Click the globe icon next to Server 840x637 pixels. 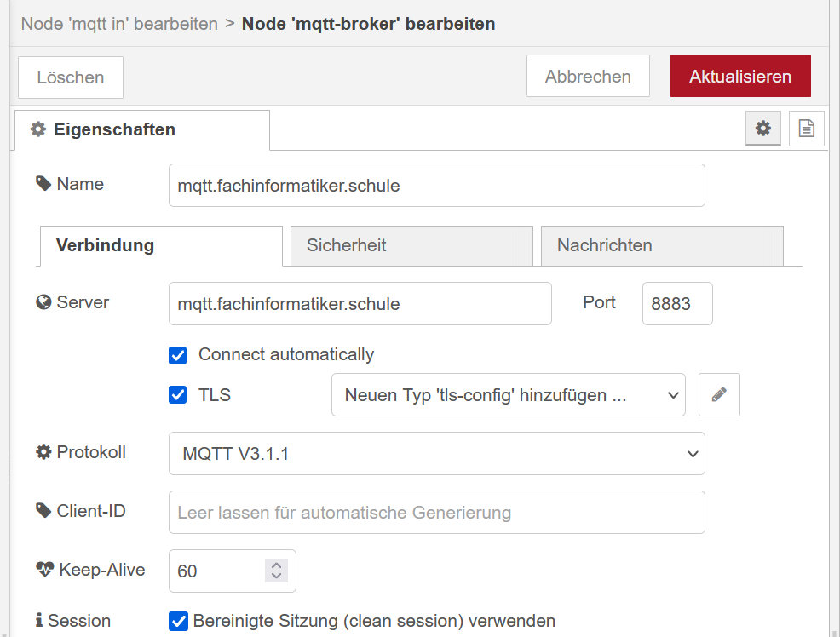pos(43,301)
